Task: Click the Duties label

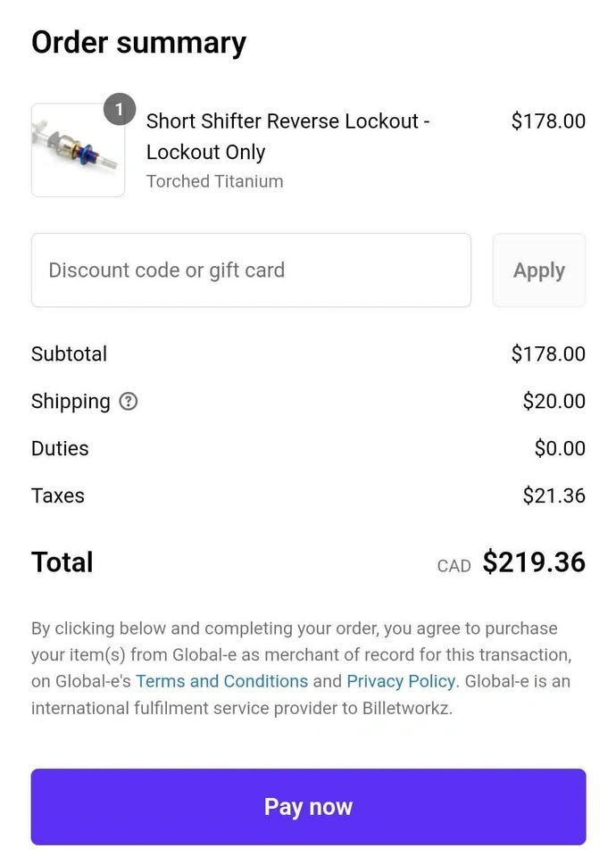Action: (x=60, y=449)
